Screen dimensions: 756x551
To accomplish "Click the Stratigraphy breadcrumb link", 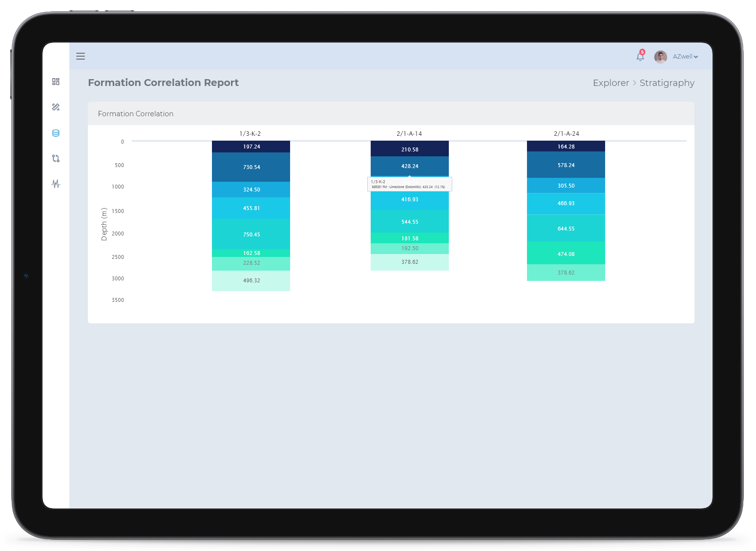I will pos(667,83).
